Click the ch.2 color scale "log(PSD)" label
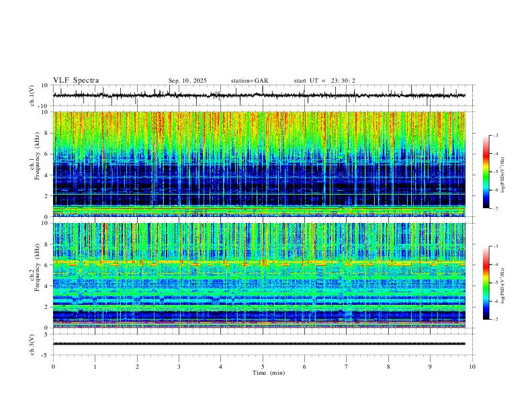Screen dimensions: 532x411 tap(503, 285)
